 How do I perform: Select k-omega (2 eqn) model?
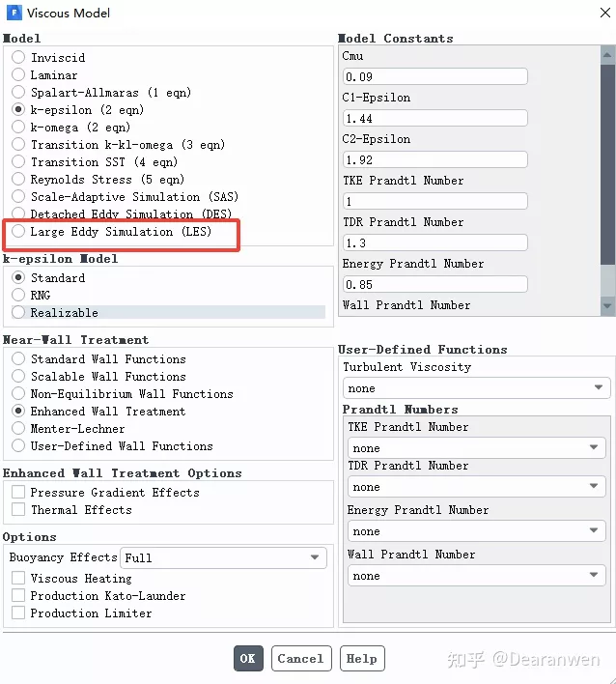point(18,127)
